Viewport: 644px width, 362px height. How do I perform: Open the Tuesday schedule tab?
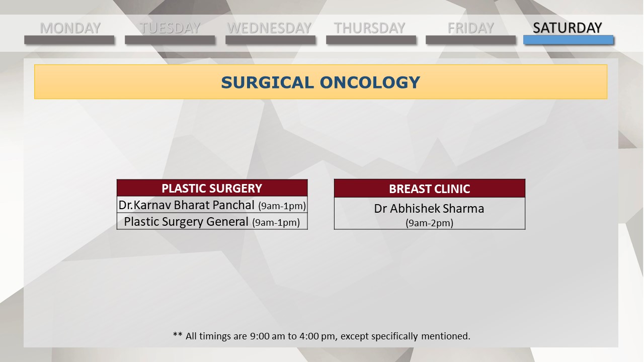coord(170,28)
